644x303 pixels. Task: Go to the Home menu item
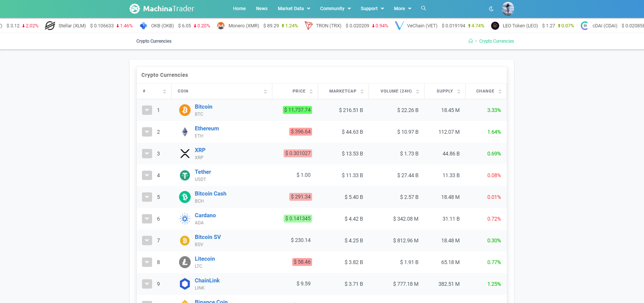(239, 9)
